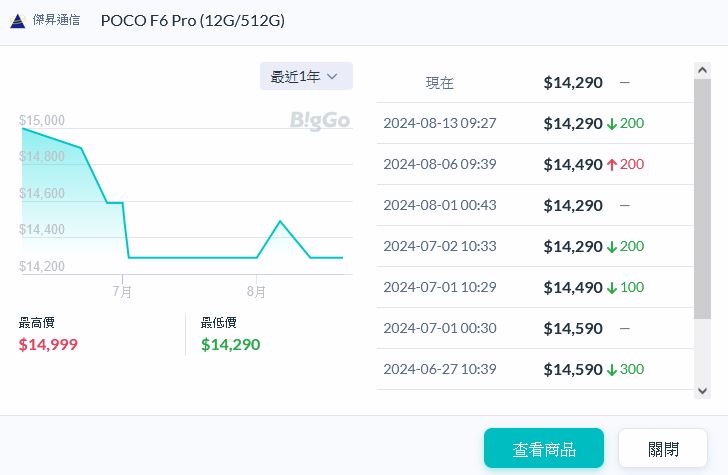Click the August price peak on the chart
The width and height of the screenshot is (728, 475).
pyautogui.click(x=280, y=221)
